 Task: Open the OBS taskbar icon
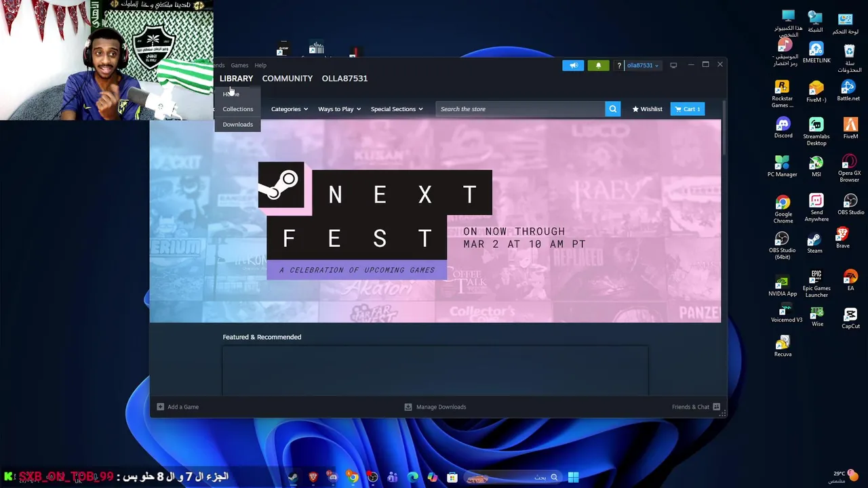click(x=372, y=477)
